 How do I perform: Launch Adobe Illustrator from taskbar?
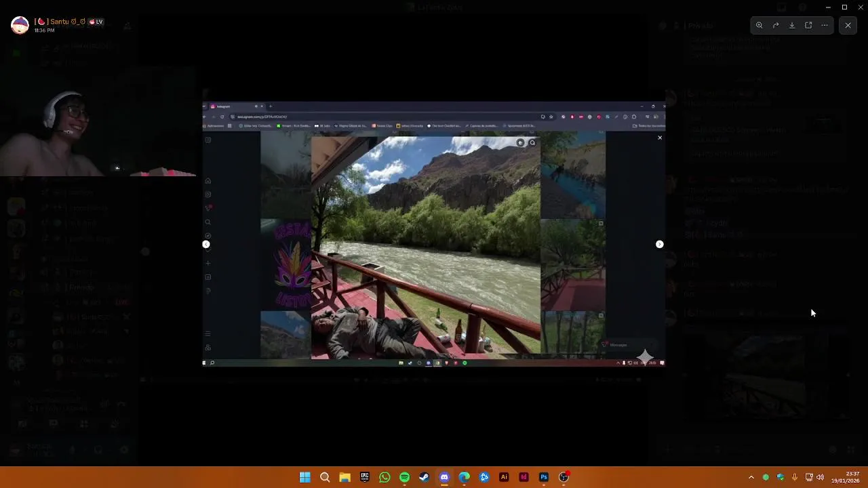coord(504,477)
